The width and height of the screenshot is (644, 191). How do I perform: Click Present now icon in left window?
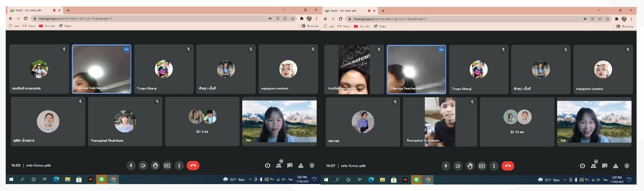tap(167, 165)
